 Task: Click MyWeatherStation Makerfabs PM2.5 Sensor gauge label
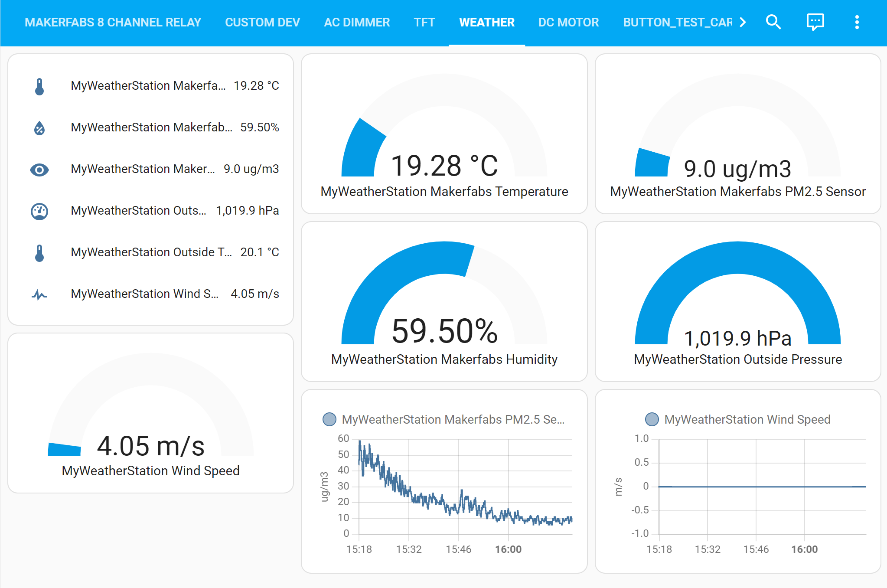pyautogui.click(x=738, y=191)
